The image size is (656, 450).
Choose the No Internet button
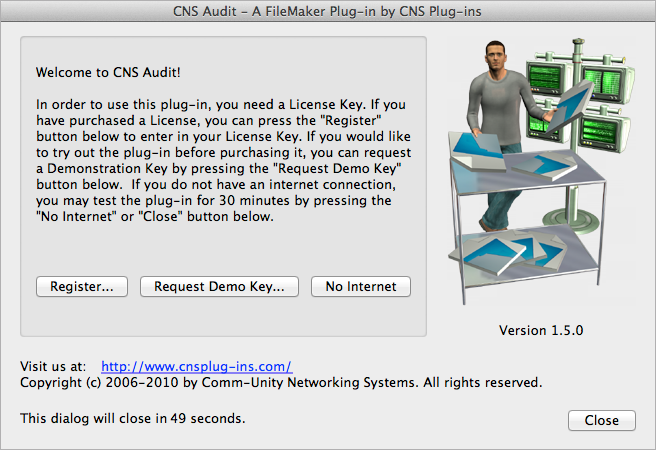point(361,286)
